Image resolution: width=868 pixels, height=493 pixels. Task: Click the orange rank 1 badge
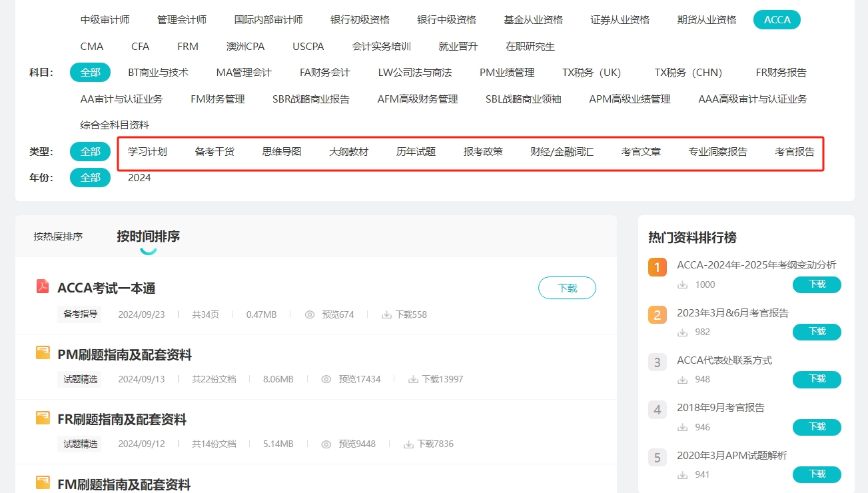(x=657, y=267)
